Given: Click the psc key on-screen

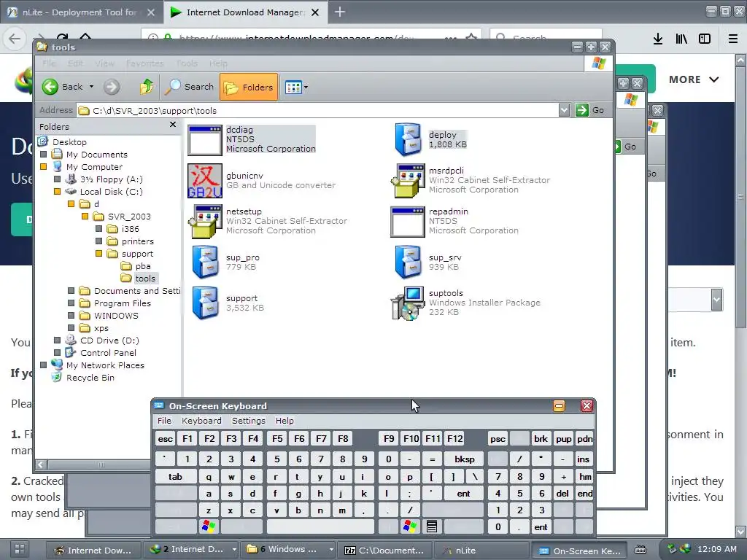Looking at the screenshot, I should tap(498, 438).
